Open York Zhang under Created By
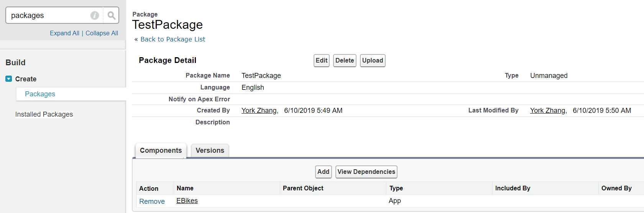Image resolution: width=644 pixels, height=213 pixels. pos(259,111)
